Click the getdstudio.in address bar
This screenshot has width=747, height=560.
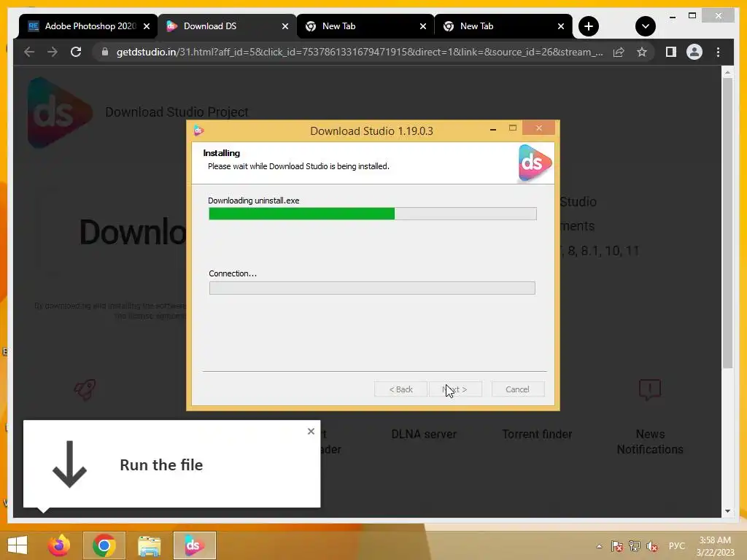360,52
